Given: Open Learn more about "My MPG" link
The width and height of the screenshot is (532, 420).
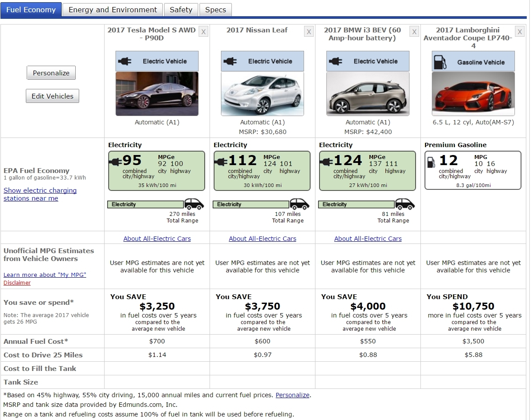Looking at the screenshot, I should point(45,275).
